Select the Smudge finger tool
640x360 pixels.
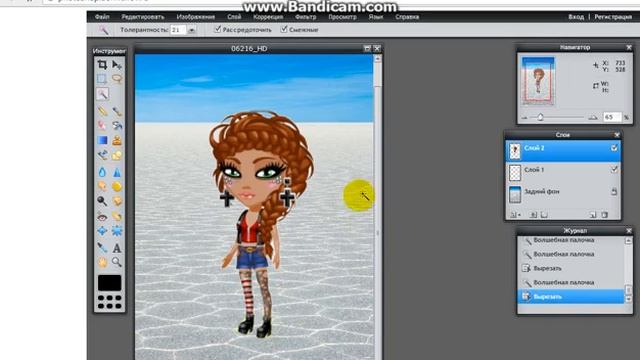click(x=102, y=187)
